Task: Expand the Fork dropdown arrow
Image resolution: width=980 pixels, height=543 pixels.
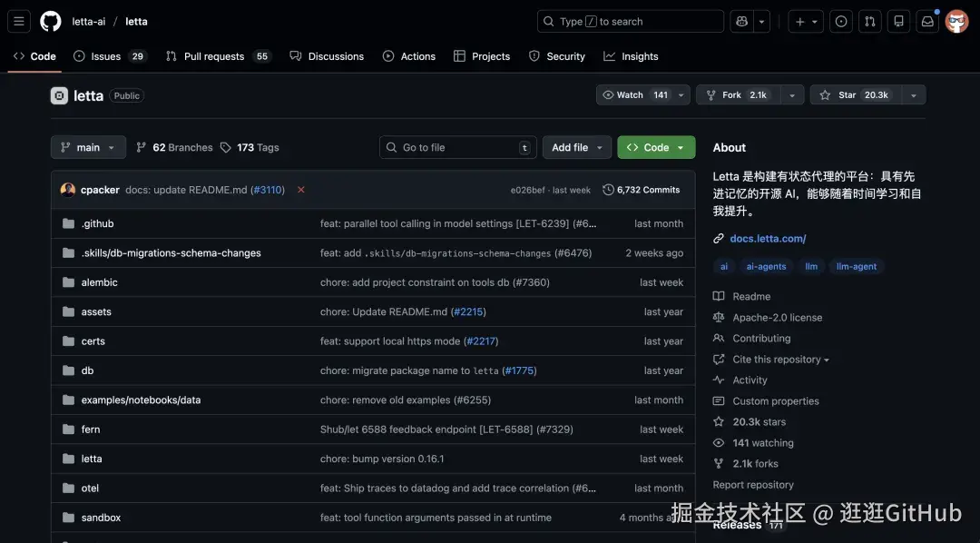Action: coord(792,95)
